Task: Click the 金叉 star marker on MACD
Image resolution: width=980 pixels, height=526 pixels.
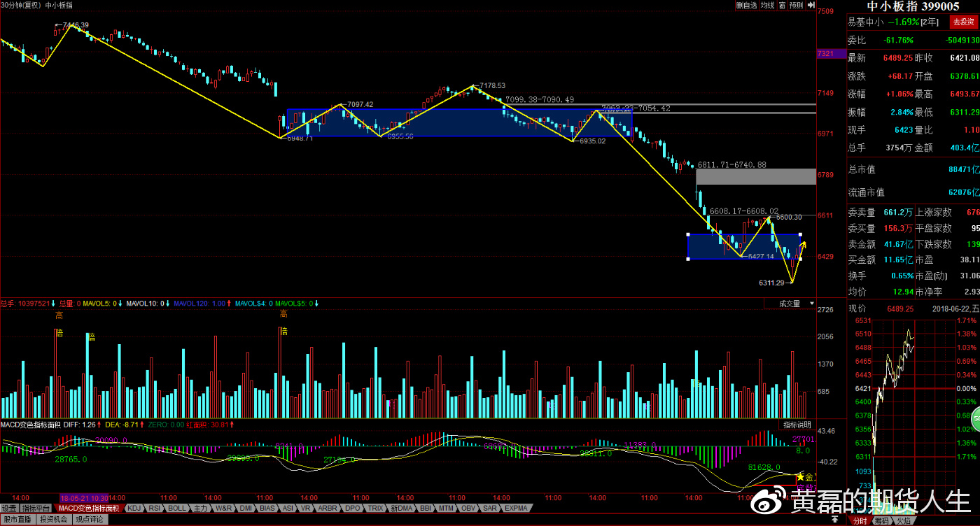Action: click(800, 476)
